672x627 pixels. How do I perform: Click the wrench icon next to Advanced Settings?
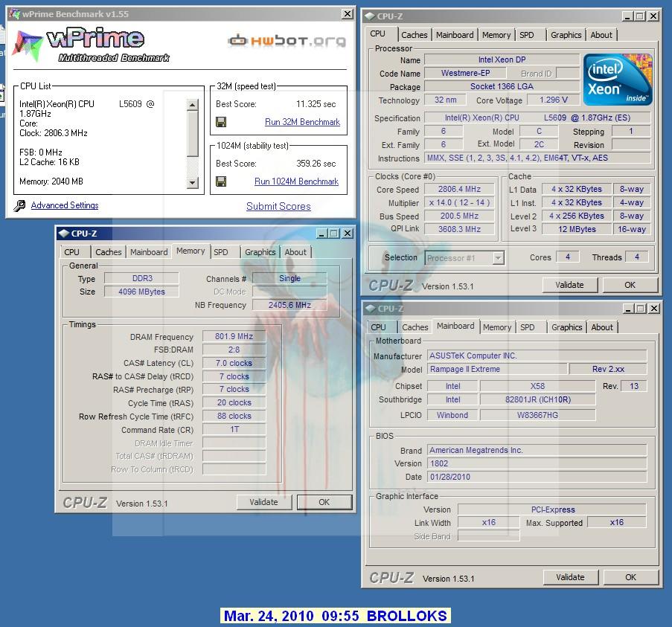tap(19, 205)
